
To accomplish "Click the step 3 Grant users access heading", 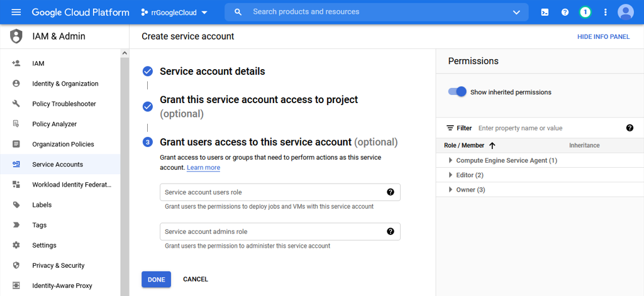I will pyautogui.click(x=279, y=142).
